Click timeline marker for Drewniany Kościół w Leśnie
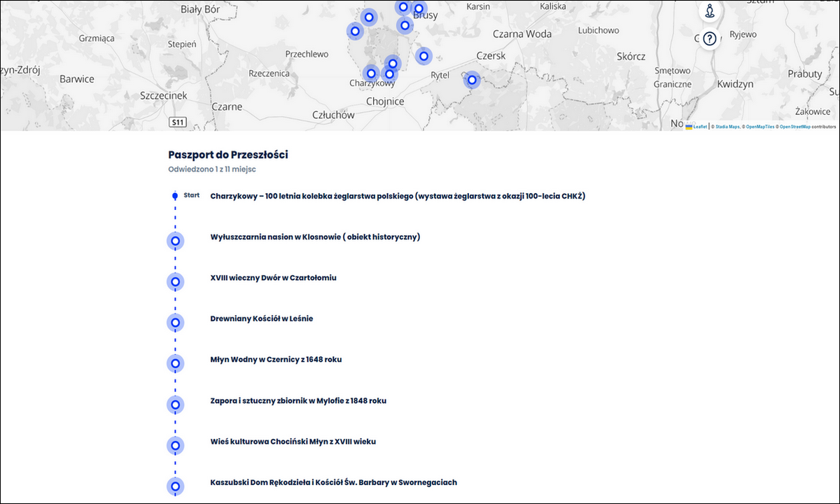The height and width of the screenshot is (504, 840). [x=175, y=323]
